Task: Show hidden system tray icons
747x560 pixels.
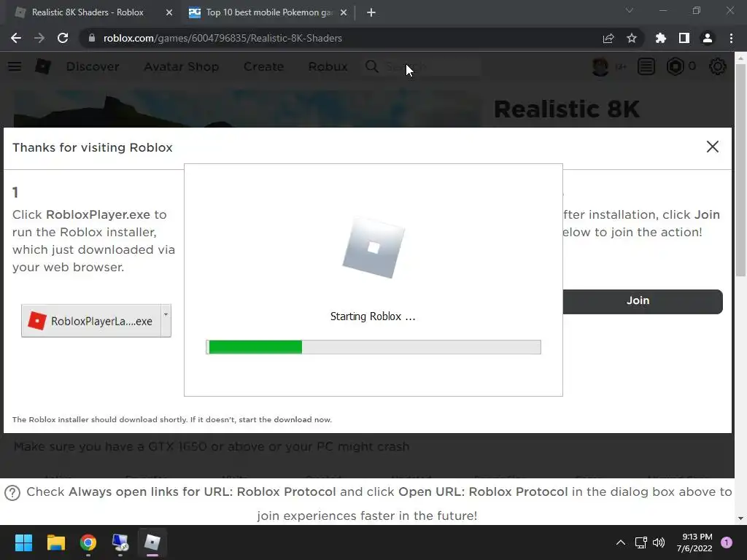Action: pyautogui.click(x=621, y=542)
